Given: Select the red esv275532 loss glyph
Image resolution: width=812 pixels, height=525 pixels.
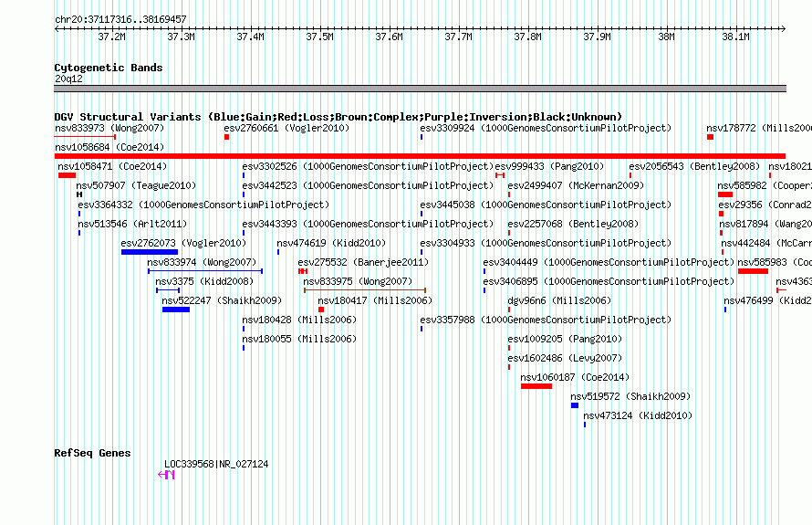Looking at the screenshot, I should (303, 271).
